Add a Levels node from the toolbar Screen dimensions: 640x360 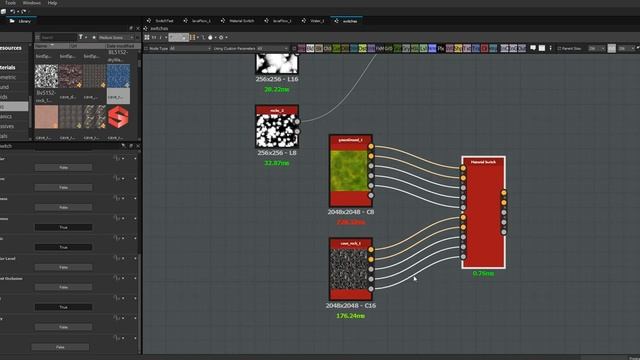pos(423,48)
